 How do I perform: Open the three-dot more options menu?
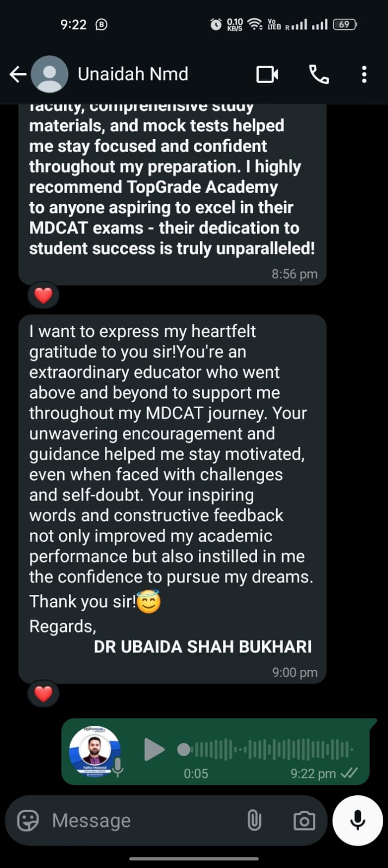click(x=364, y=74)
